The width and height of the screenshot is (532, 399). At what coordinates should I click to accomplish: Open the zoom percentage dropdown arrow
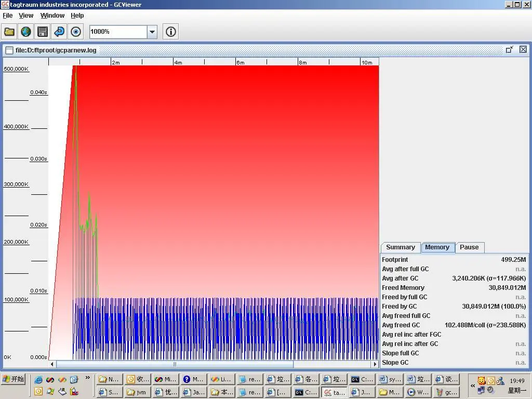tap(152, 32)
